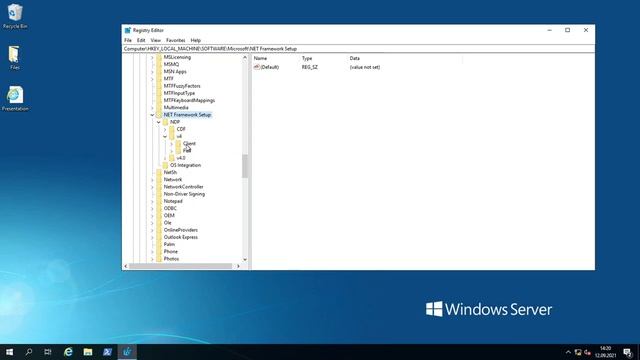Viewport: 640px width, 360px height.
Task: Expand the MSLicensing key
Action: click(x=152, y=57)
